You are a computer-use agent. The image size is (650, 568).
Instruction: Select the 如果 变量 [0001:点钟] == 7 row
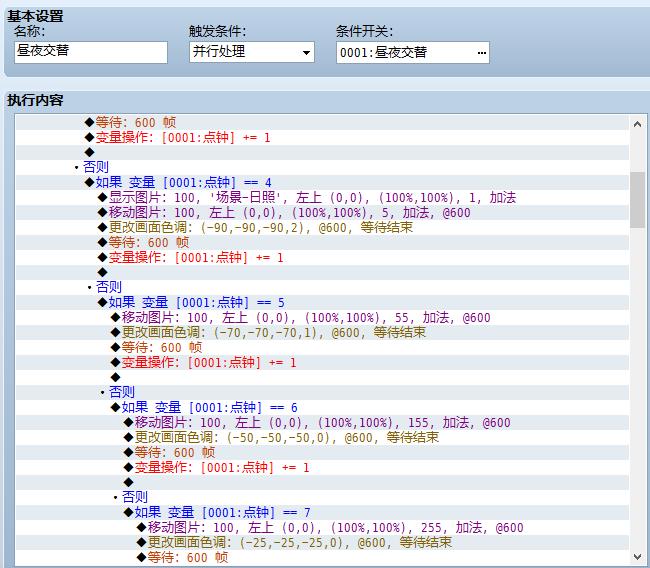[x=322, y=512]
